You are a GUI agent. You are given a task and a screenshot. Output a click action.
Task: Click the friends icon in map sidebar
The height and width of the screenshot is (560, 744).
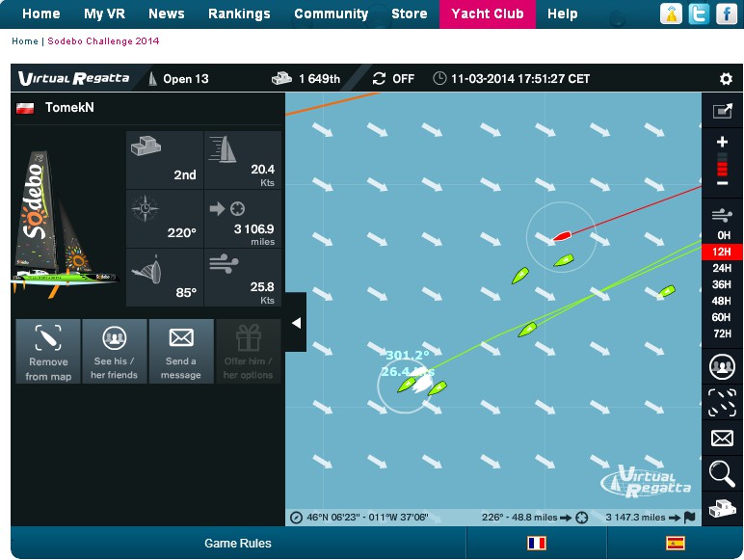[x=722, y=367]
